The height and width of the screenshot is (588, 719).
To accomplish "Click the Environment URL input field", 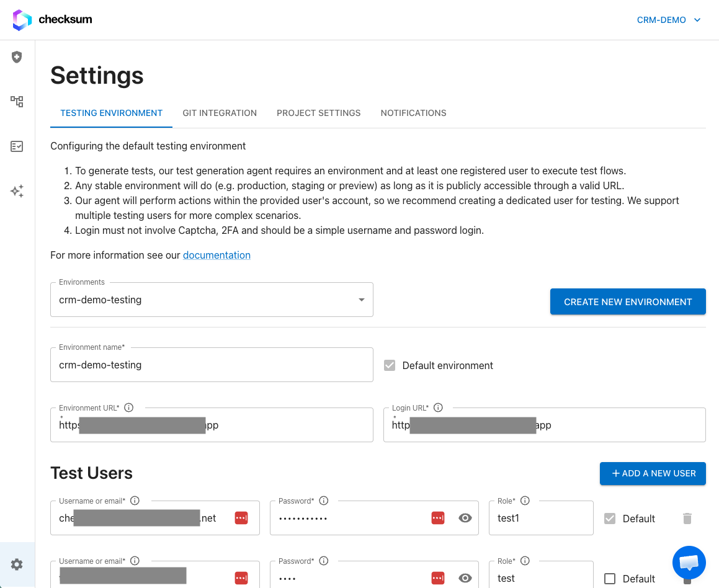I will pyautogui.click(x=212, y=425).
